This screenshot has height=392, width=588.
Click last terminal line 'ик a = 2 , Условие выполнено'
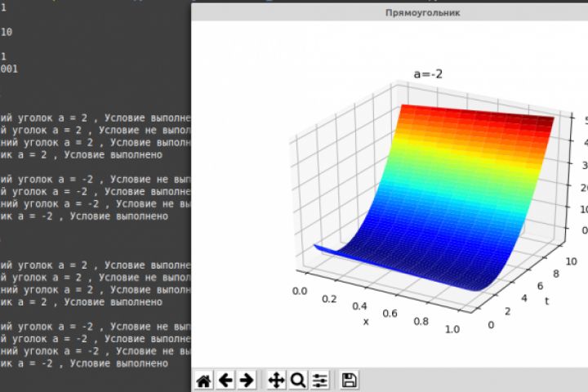82,302
